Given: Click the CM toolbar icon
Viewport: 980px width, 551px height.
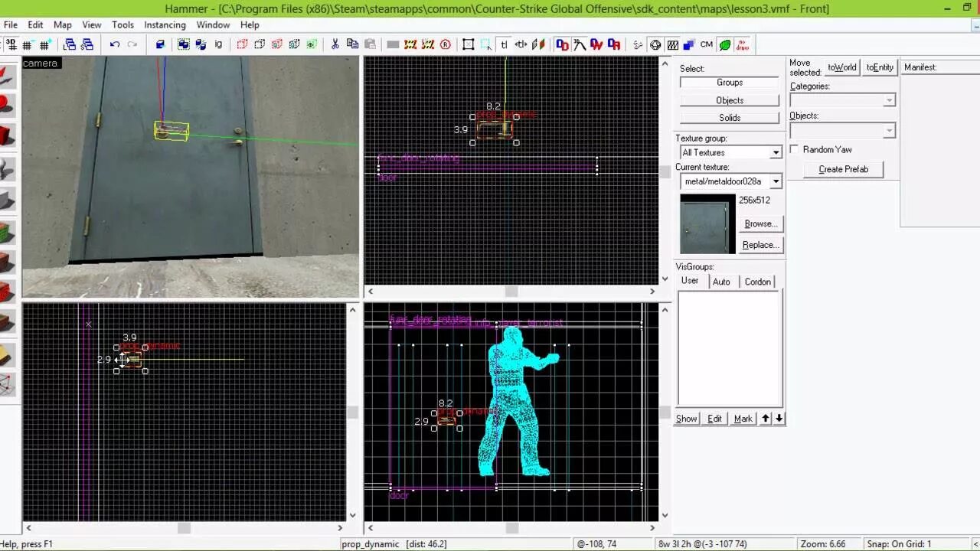Looking at the screenshot, I should (x=706, y=44).
